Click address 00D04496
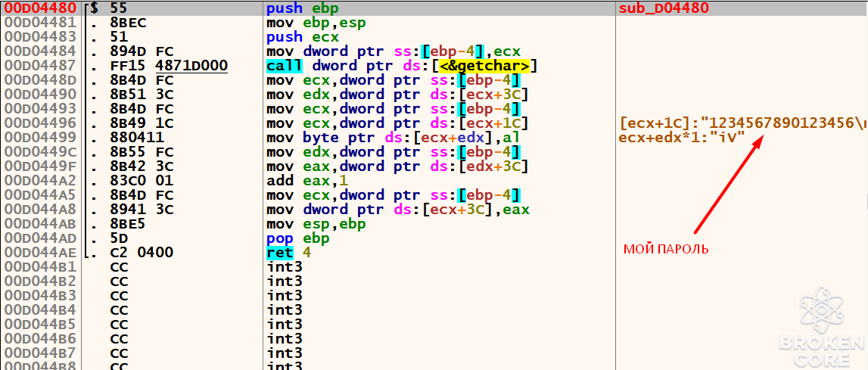Image resolution: width=868 pixels, height=370 pixels. coord(40,124)
